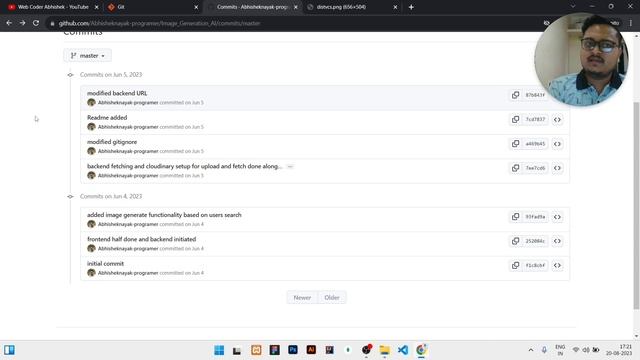This screenshot has width=640, height=360.
Task: Open the widgets panel on the taskbar
Action: pyautogui.click(x=9, y=350)
